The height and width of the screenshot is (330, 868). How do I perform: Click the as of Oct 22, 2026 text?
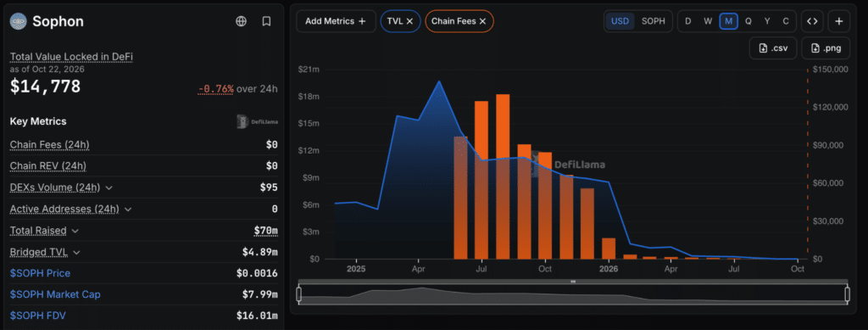click(48, 70)
